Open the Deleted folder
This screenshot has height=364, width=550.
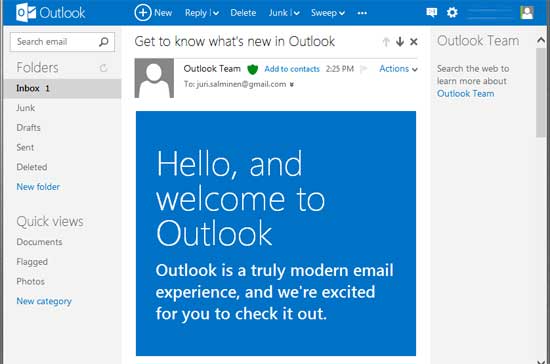pos(32,167)
